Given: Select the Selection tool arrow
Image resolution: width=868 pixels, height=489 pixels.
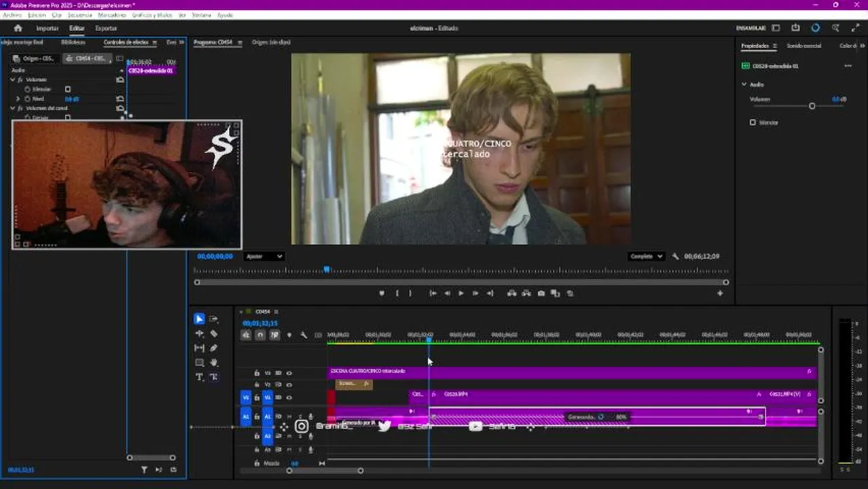Looking at the screenshot, I should click(x=199, y=319).
